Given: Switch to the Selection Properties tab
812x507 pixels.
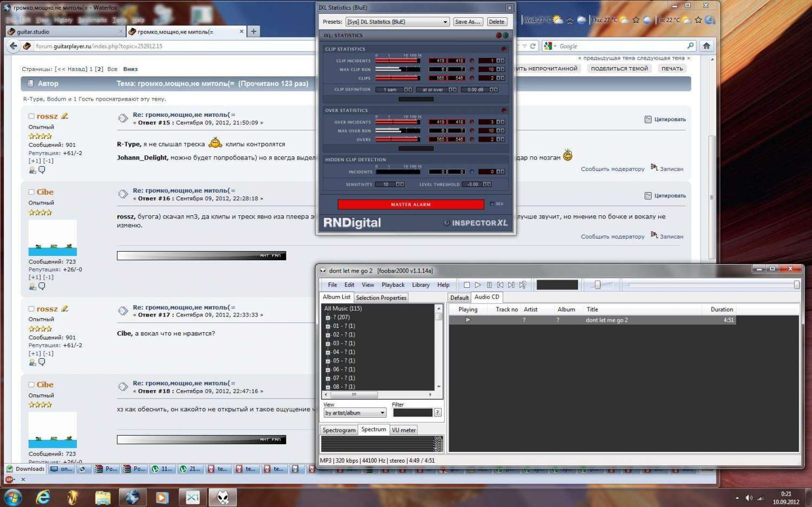Looking at the screenshot, I should (x=381, y=298).
